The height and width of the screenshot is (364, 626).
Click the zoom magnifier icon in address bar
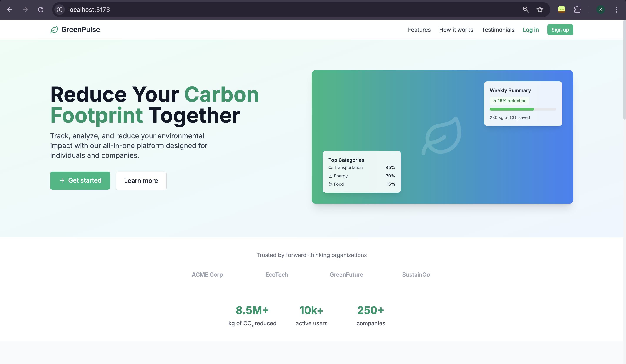click(x=526, y=9)
